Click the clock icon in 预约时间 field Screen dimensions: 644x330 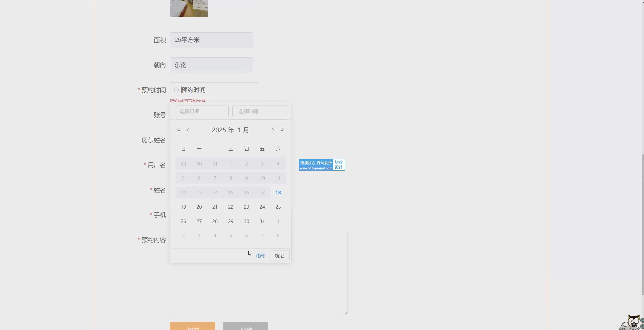click(176, 90)
